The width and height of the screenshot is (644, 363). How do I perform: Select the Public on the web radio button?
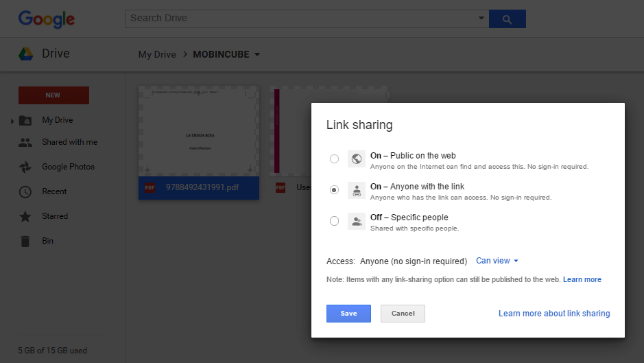[x=334, y=159]
